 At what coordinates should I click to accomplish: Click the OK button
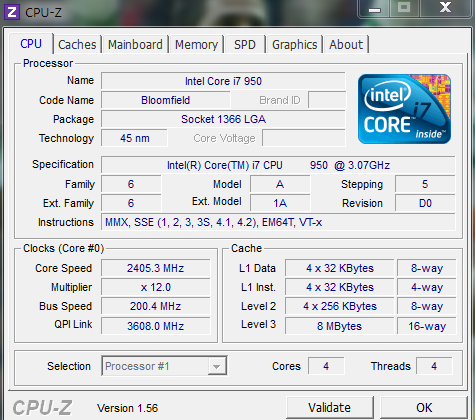tap(424, 407)
